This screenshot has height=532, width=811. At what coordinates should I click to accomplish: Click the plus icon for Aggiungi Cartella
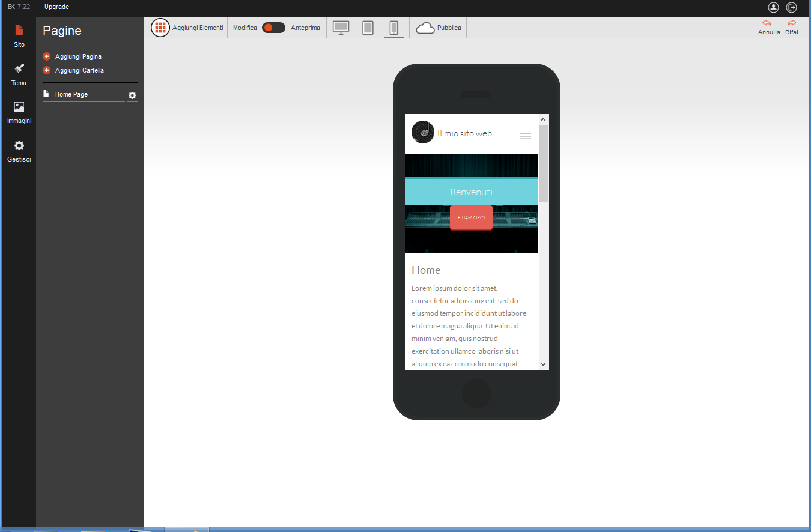pyautogui.click(x=47, y=70)
